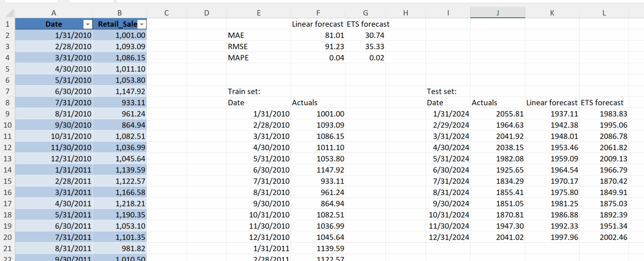The image size is (644, 261).
Task: Click the Linear forecast header in row 1
Action: 318,24
